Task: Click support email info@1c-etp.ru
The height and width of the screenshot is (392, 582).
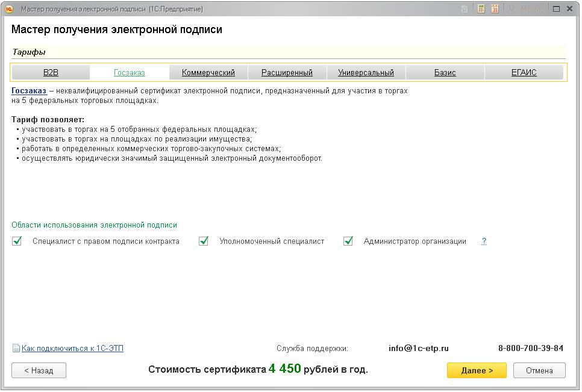Action: (x=418, y=348)
